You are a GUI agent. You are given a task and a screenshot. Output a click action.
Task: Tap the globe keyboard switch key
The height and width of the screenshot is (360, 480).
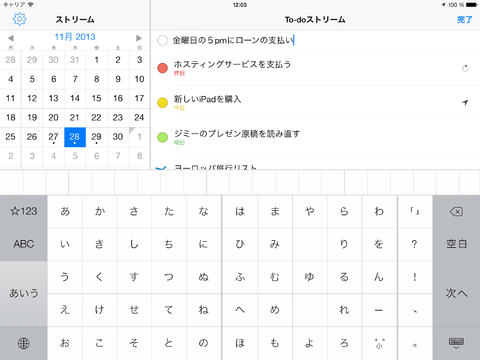(x=23, y=343)
